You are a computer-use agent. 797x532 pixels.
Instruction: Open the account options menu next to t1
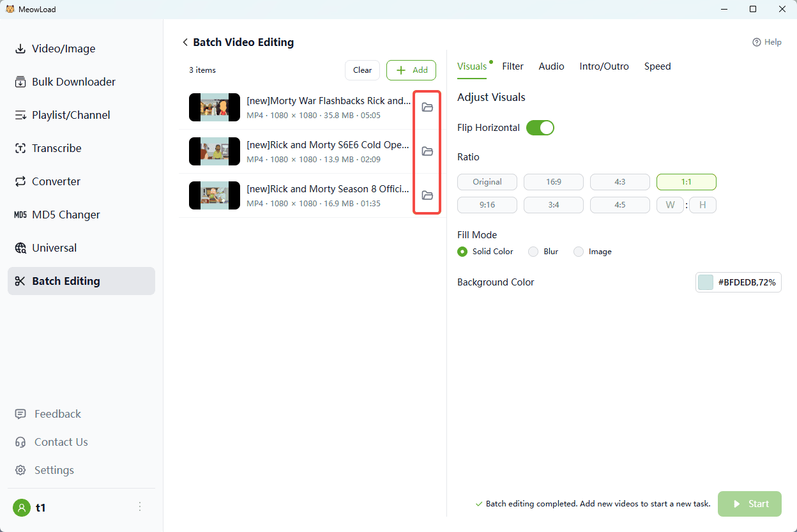coord(140,507)
